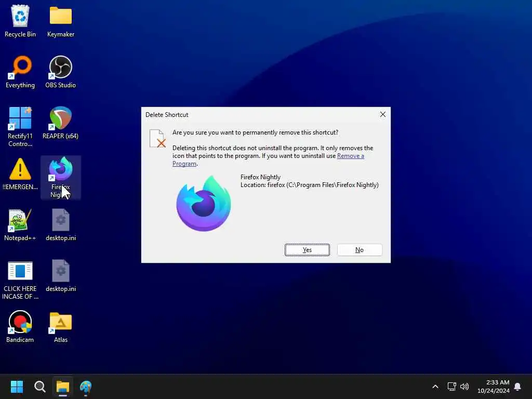Select the OBS Studio shortcut
The height and width of the screenshot is (399, 532).
point(61,72)
